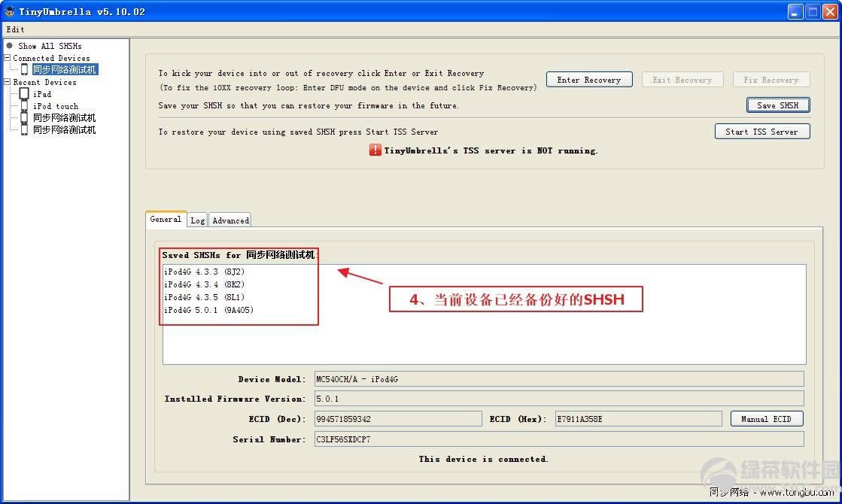This screenshot has height=504, width=842.
Task: Click the iPod touch device icon
Action: click(24, 106)
